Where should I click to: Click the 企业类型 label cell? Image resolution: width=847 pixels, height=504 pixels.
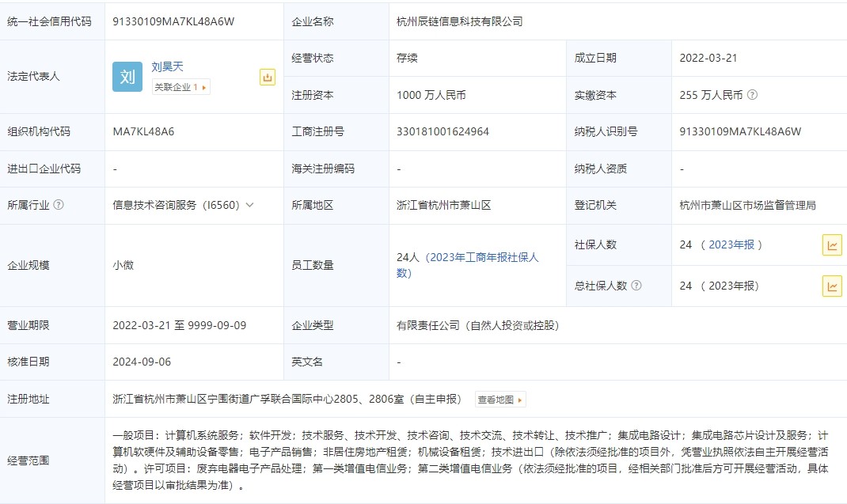[x=336, y=325]
